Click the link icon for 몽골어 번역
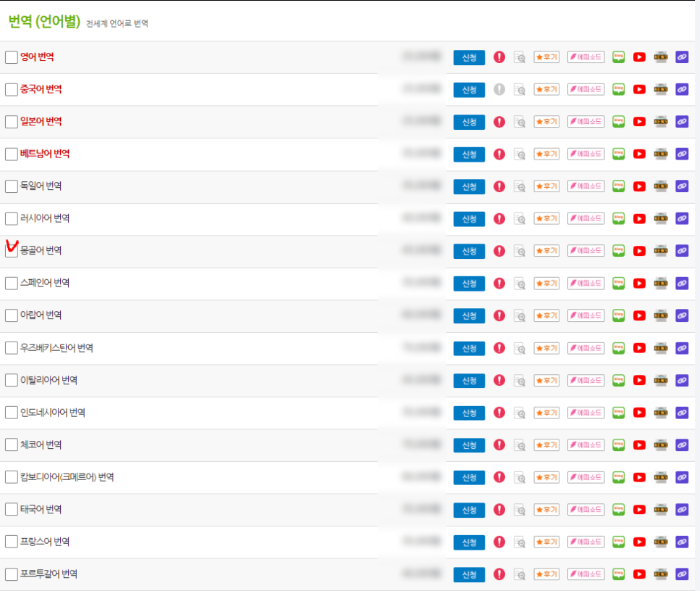The height and width of the screenshot is (591, 700). 682,251
